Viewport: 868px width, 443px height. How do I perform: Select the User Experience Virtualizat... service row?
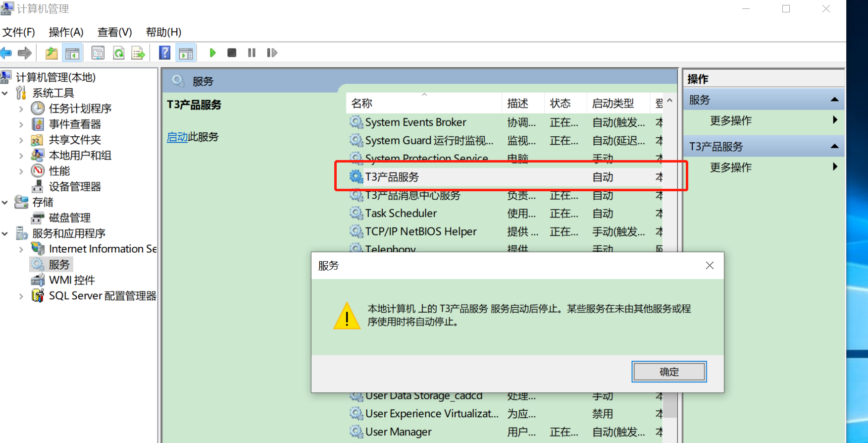[505, 413]
